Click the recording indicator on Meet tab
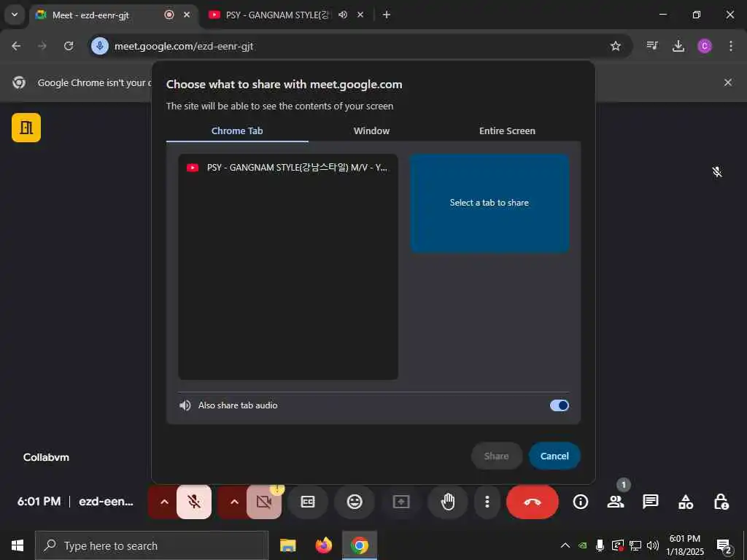The image size is (747, 560). click(x=169, y=15)
